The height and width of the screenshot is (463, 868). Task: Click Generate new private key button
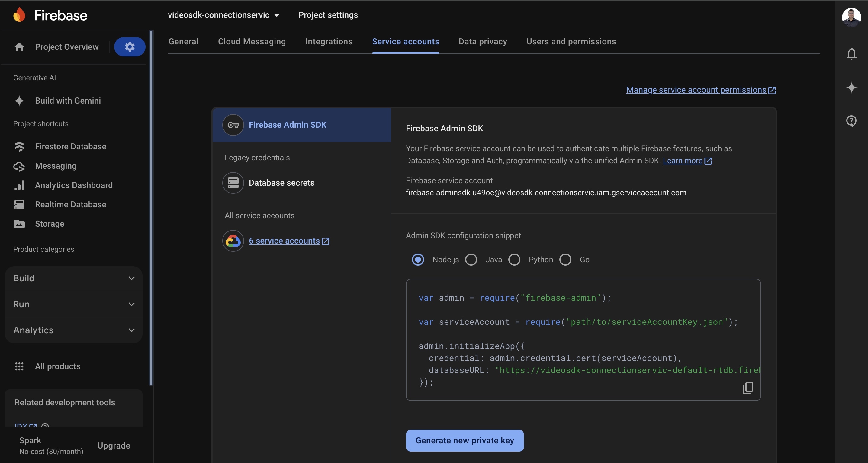(465, 440)
